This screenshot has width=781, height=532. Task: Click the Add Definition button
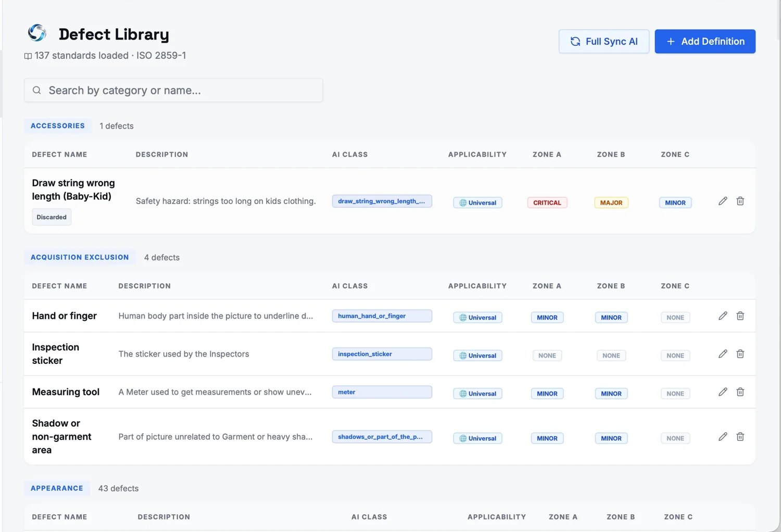pyautogui.click(x=705, y=41)
